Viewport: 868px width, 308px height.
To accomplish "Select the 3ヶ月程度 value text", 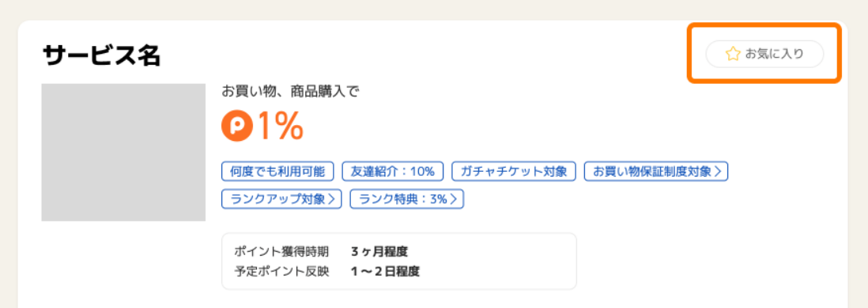I will coord(379,252).
